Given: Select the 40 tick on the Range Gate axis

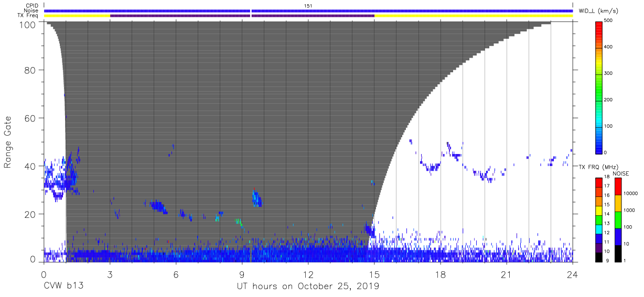Looking at the screenshot, I should pos(30,166).
